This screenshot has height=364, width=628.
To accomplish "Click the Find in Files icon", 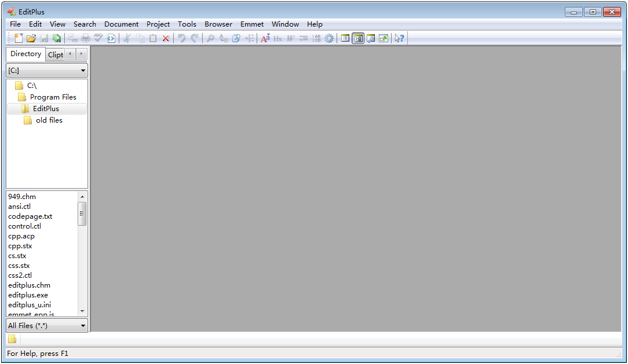I will [236, 38].
